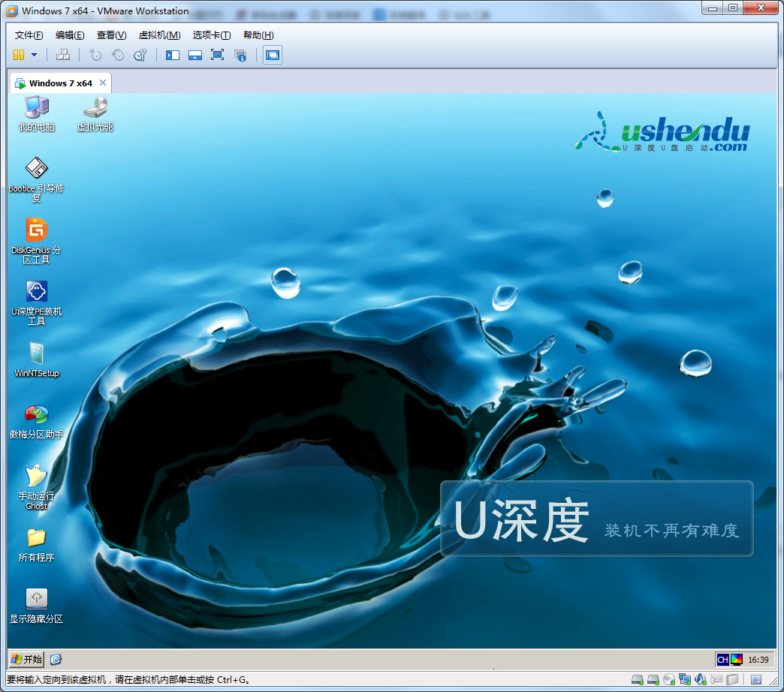Viewport: 784px width, 692px height.
Task: Open the 查看(V) menu
Action: (111, 35)
